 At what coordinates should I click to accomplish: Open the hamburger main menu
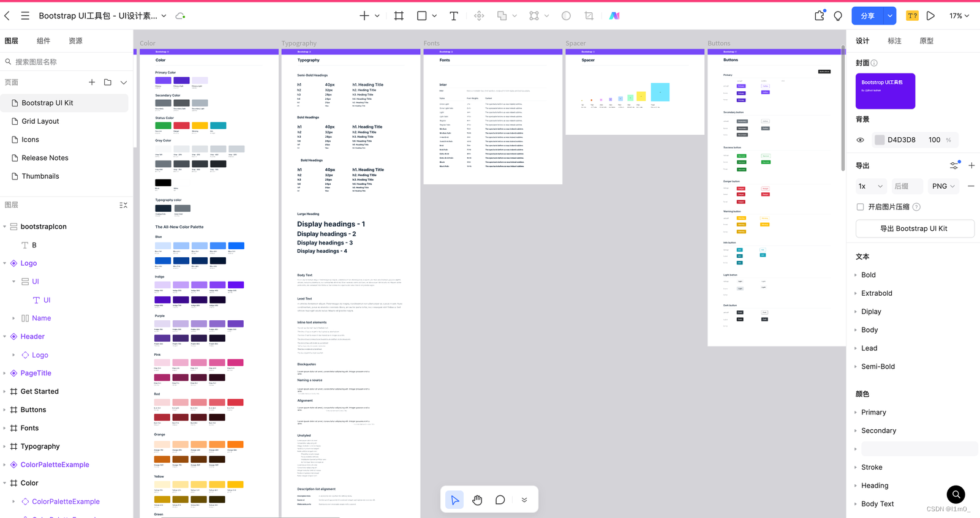(25, 16)
